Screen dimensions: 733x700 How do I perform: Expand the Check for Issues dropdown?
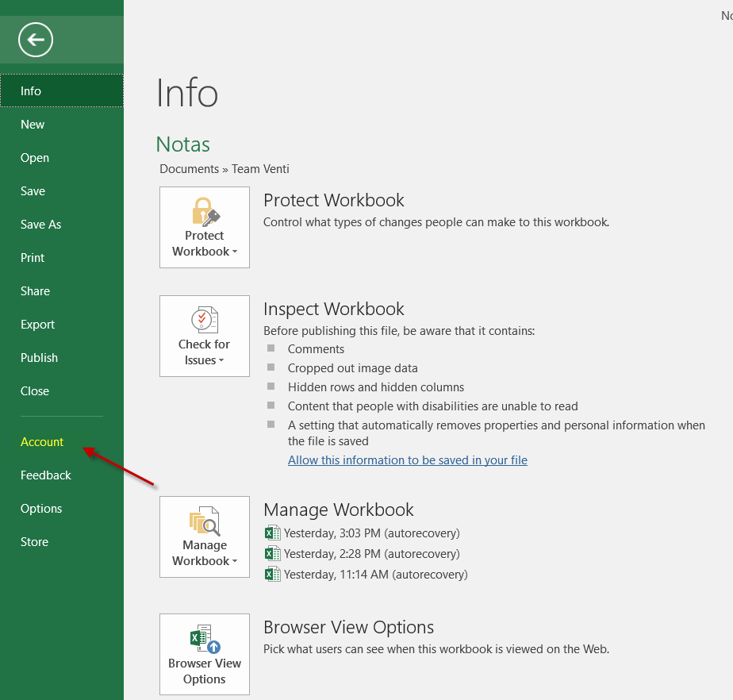205,336
